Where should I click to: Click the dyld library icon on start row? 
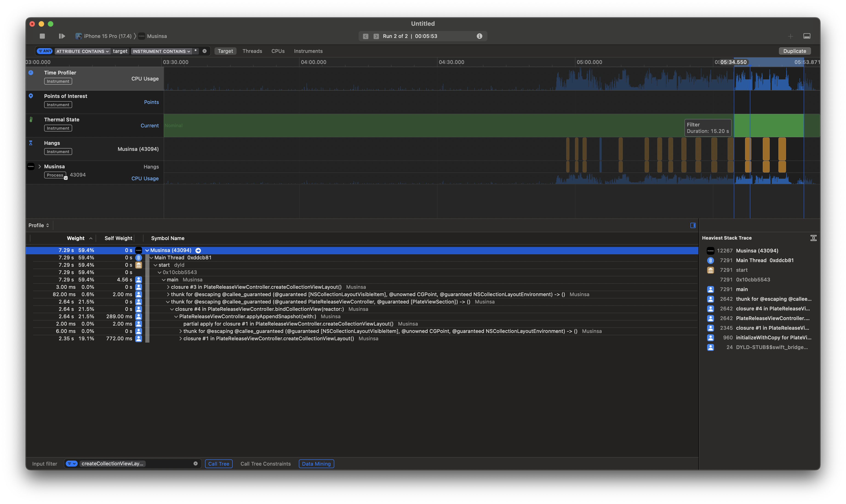tap(139, 265)
